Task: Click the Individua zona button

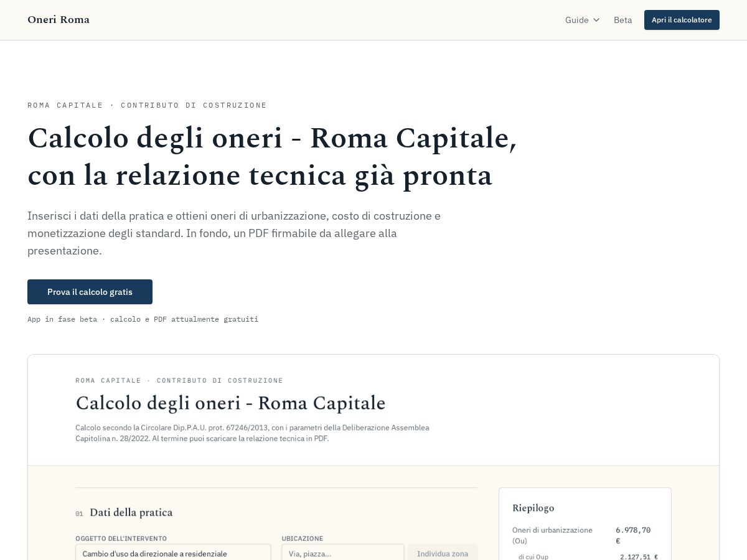Action: [443, 553]
